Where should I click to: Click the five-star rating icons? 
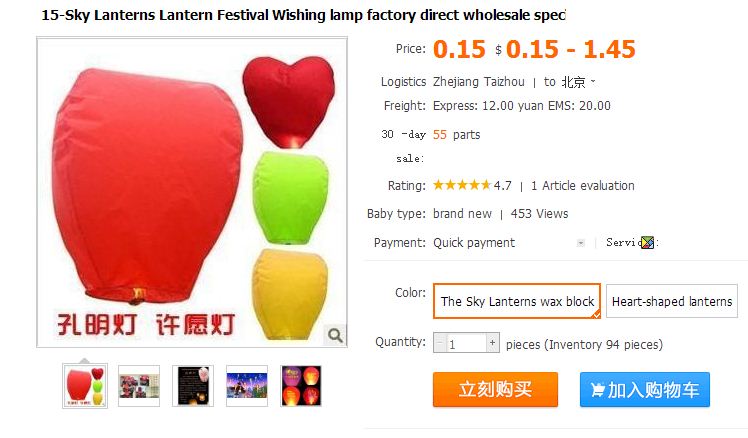click(x=461, y=185)
